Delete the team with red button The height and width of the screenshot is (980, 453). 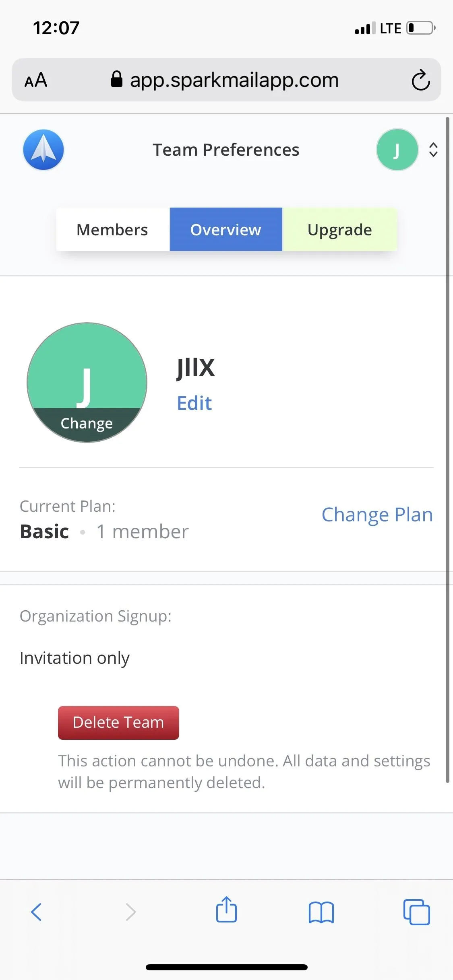118,723
